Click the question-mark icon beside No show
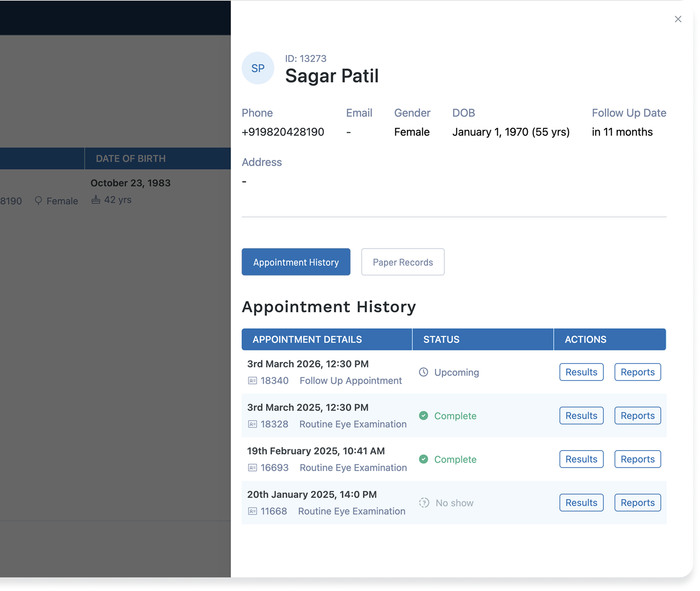This screenshot has width=700, height=591. pyautogui.click(x=424, y=503)
